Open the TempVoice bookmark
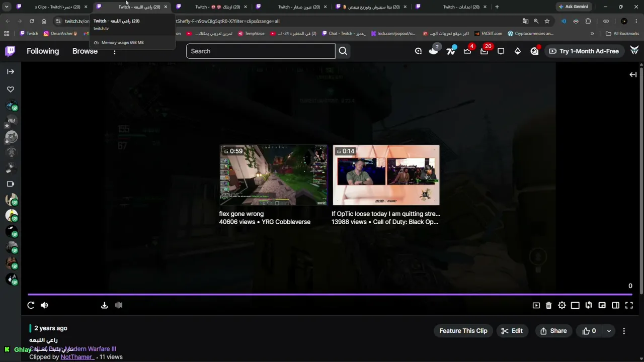The height and width of the screenshot is (362, 644). point(251,34)
